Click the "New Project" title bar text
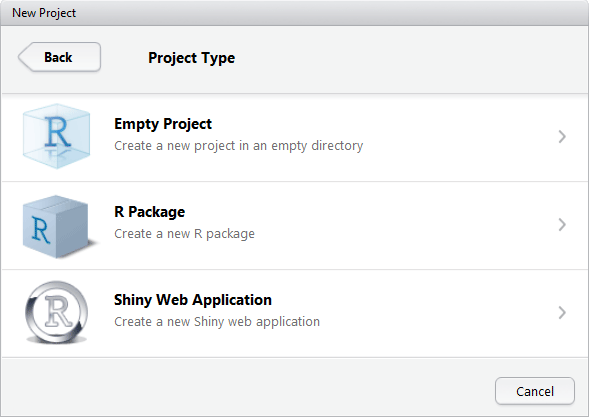 (44, 13)
